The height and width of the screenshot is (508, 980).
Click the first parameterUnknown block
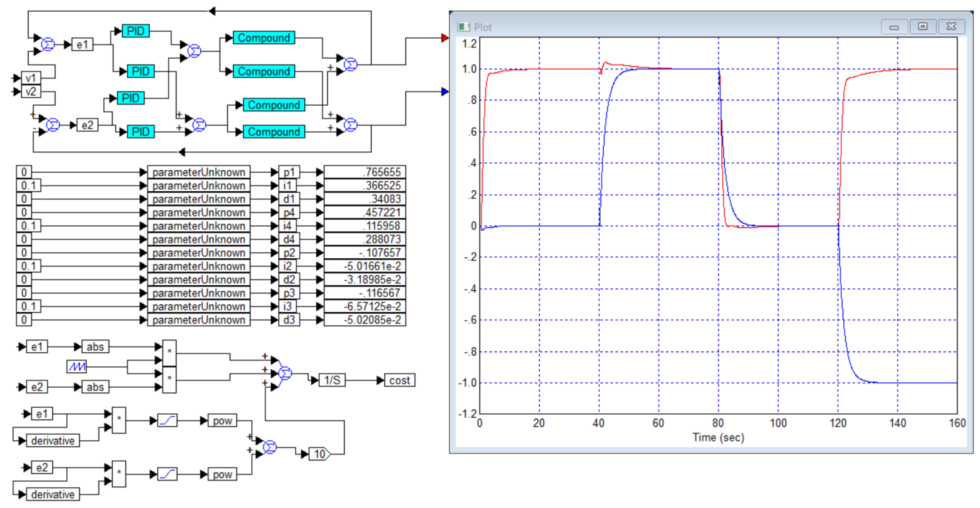(199, 172)
